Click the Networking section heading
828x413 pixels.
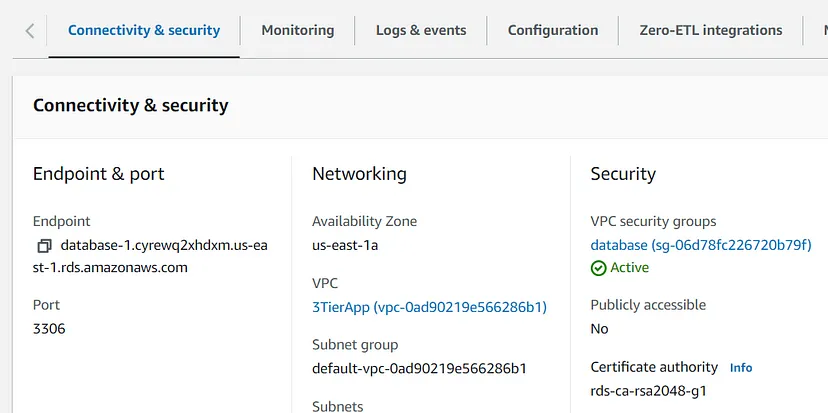coord(359,174)
